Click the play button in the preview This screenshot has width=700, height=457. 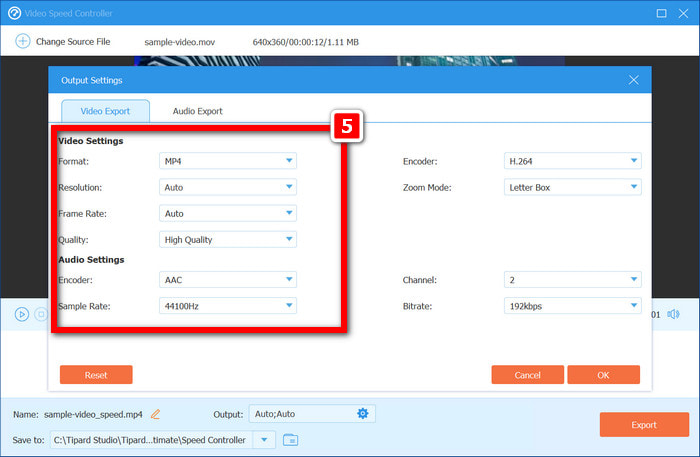[22, 314]
